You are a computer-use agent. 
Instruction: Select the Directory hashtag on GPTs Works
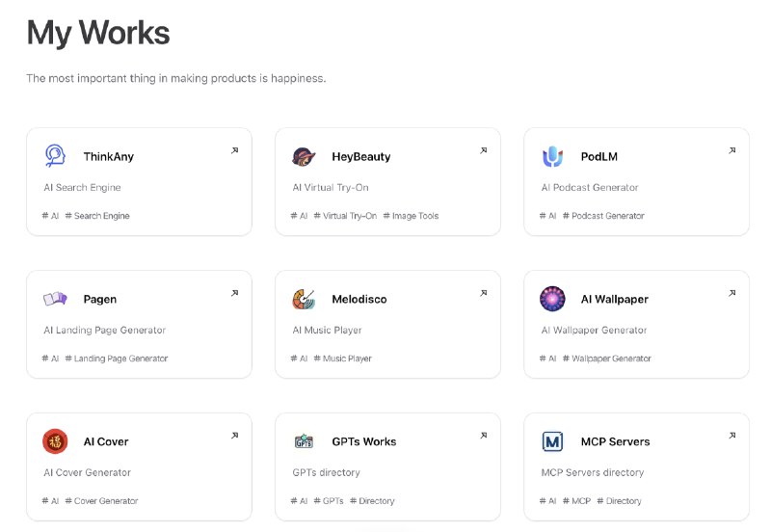[372, 500]
